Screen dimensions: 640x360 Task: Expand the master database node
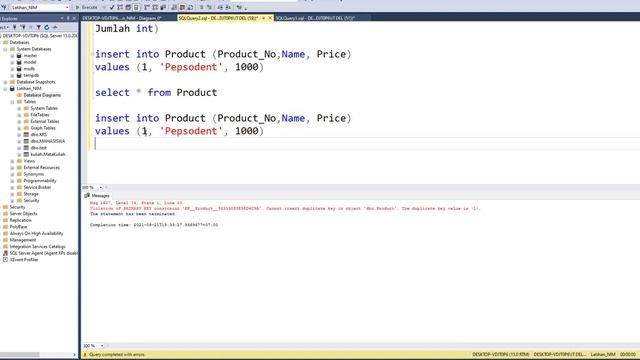coord(12,56)
